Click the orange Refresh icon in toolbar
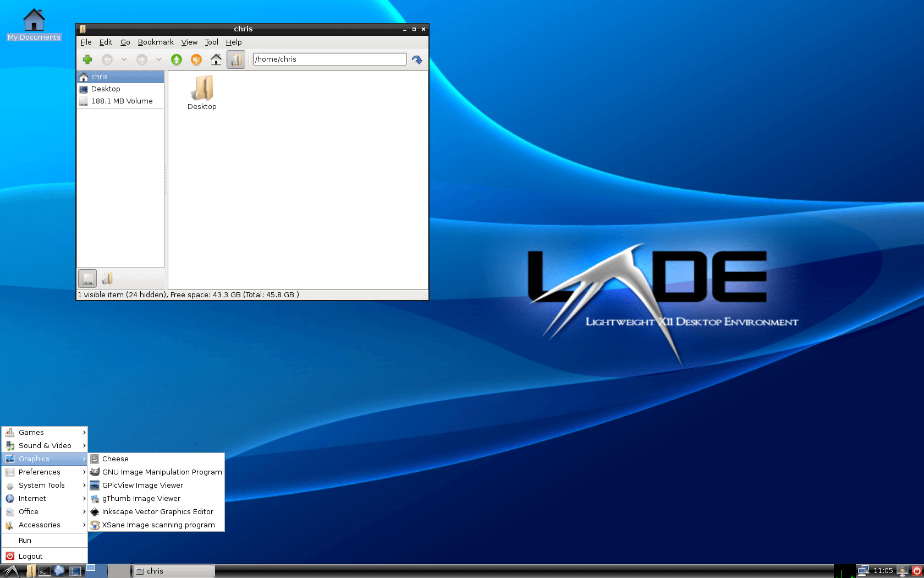This screenshot has height=578, width=924. click(x=196, y=59)
